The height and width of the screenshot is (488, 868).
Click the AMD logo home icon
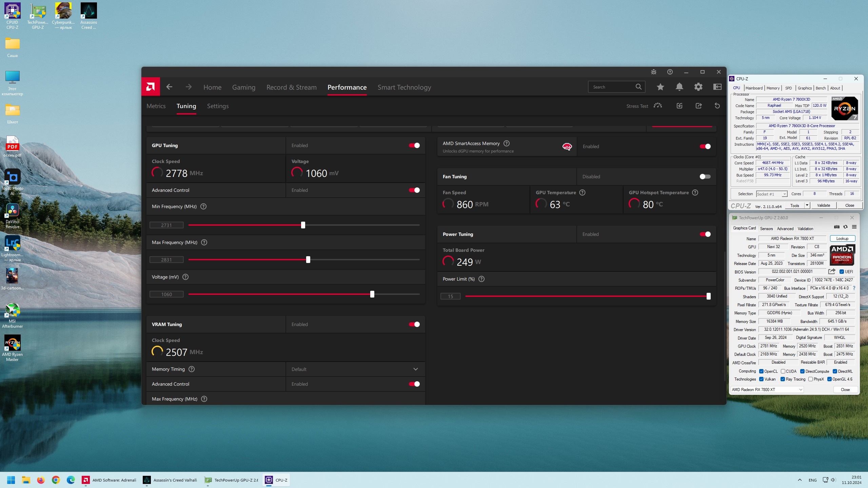pos(151,87)
